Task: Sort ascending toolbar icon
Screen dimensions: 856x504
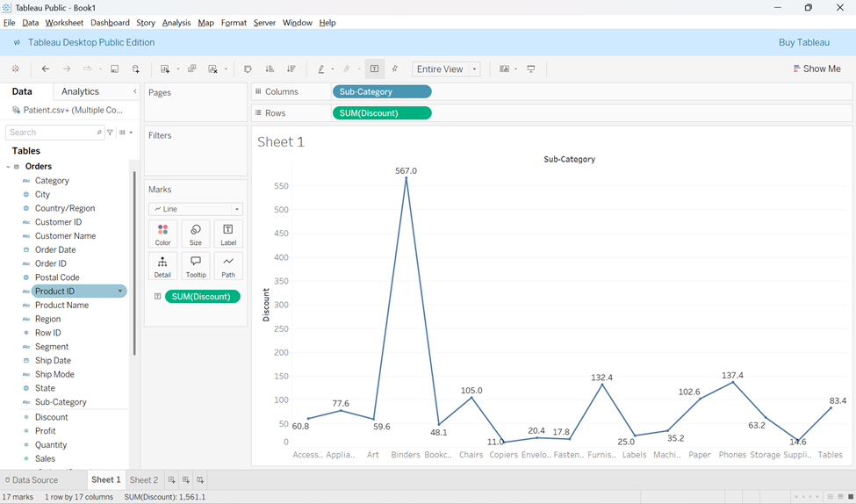Action: (x=270, y=68)
